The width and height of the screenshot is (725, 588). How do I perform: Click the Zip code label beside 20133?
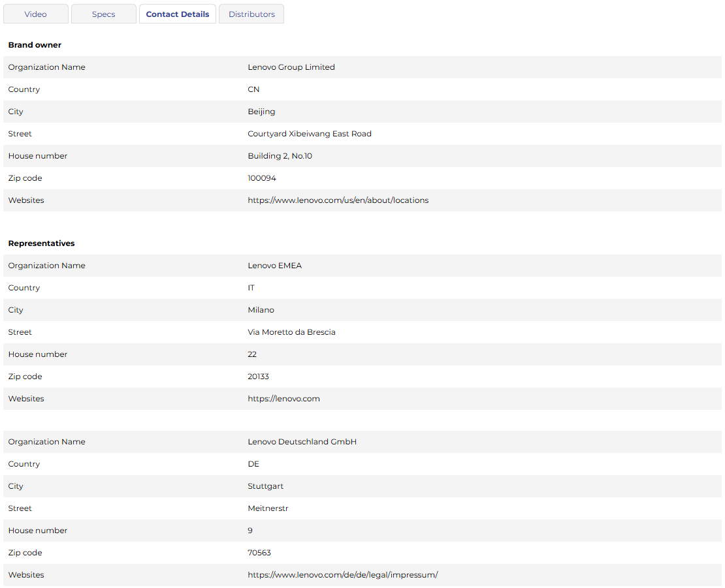[25, 377]
